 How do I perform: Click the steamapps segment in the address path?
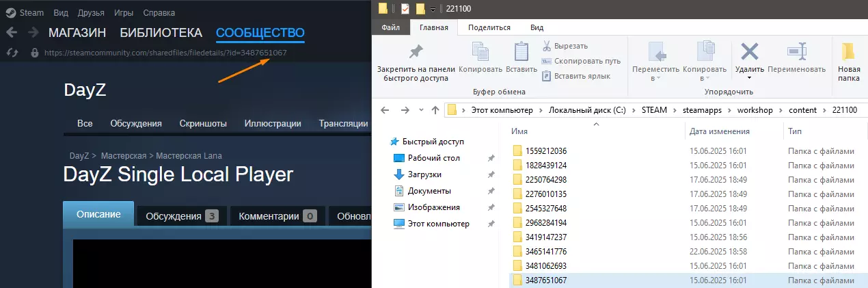(x=703, y=110)
